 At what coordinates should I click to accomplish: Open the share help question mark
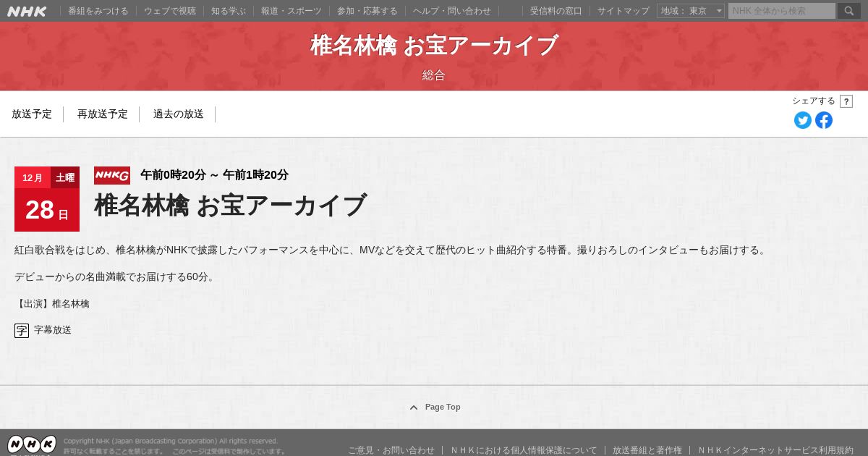click(846, 101)
